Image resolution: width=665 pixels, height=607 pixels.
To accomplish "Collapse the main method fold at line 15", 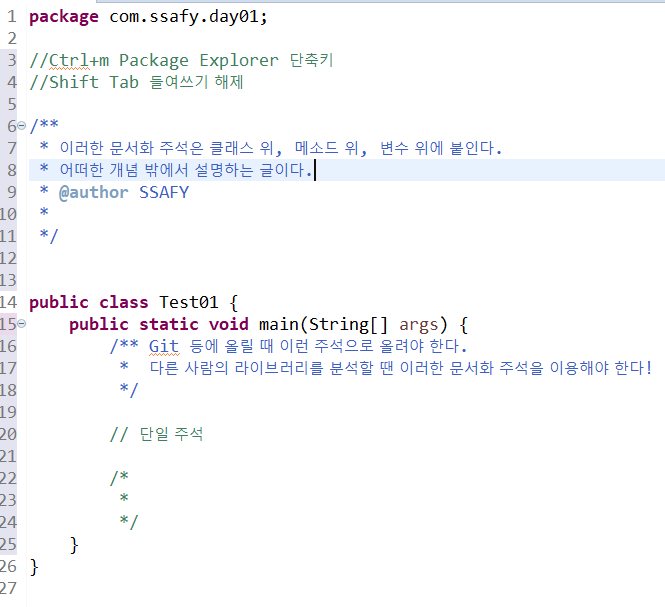I will point(21,324).
